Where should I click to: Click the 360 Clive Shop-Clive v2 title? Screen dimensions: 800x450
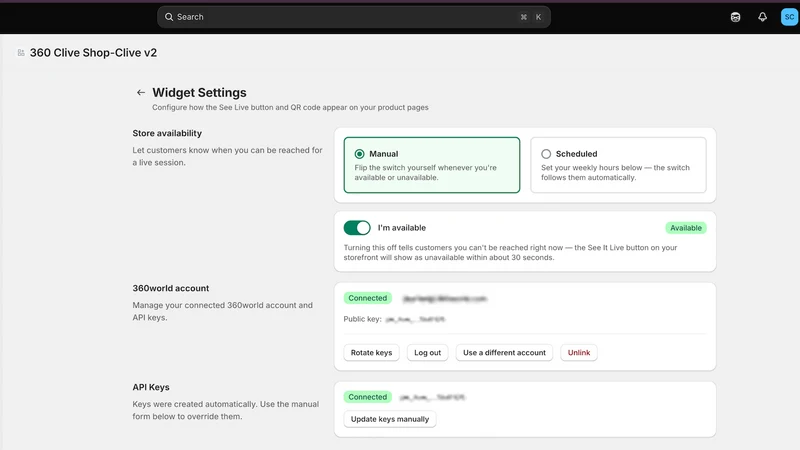(93, 53)
